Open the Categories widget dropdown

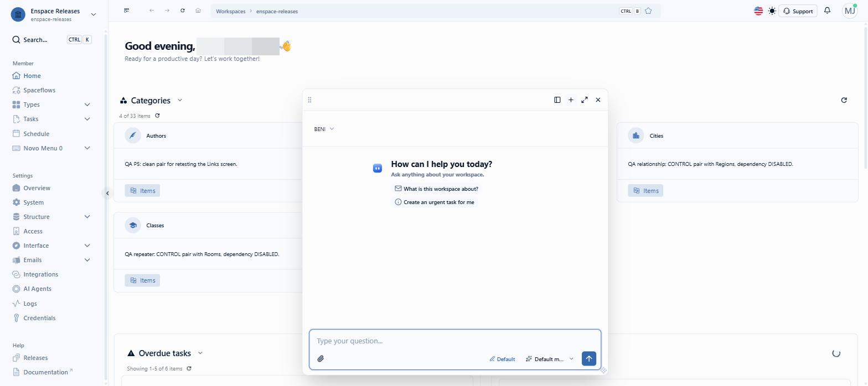tap(180, 101)
